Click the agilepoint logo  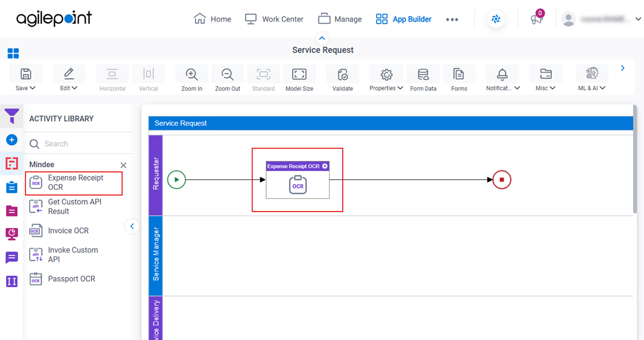coord(54,19)
